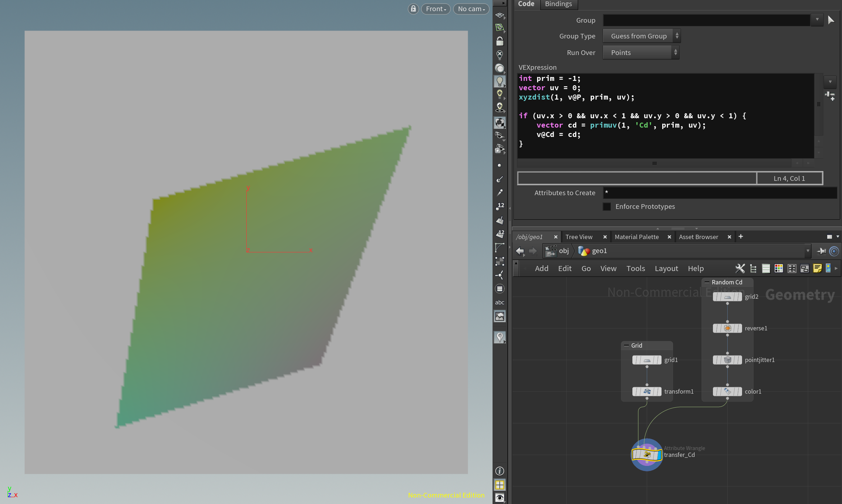
Task: Click the back navigation arrow
Action: click(520, 251)
